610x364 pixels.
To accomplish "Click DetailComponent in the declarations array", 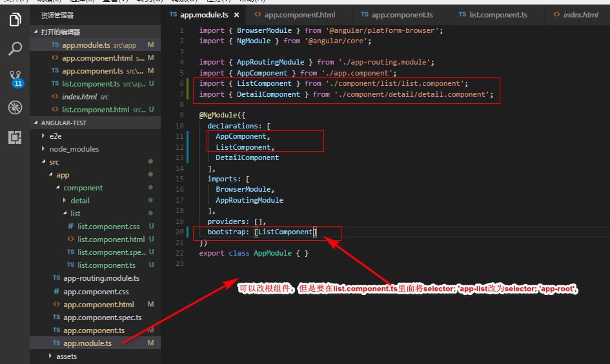I will pos(247,158).
